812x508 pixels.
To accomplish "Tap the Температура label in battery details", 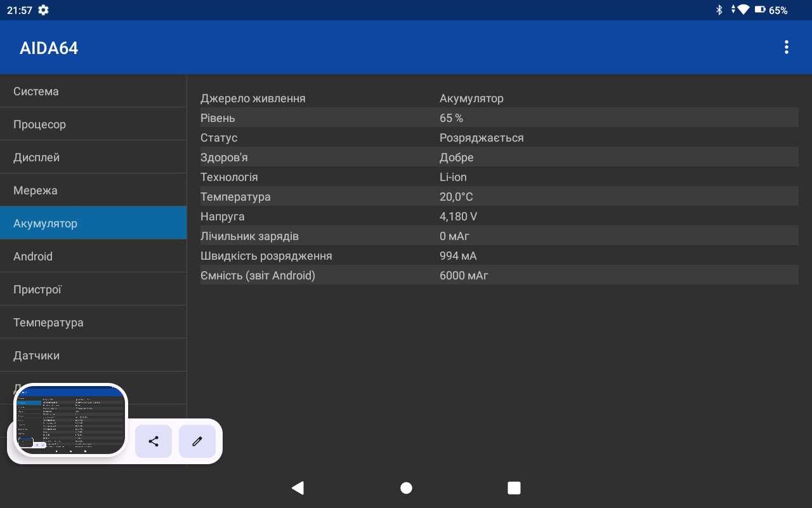I will click(x=235, y=197).
